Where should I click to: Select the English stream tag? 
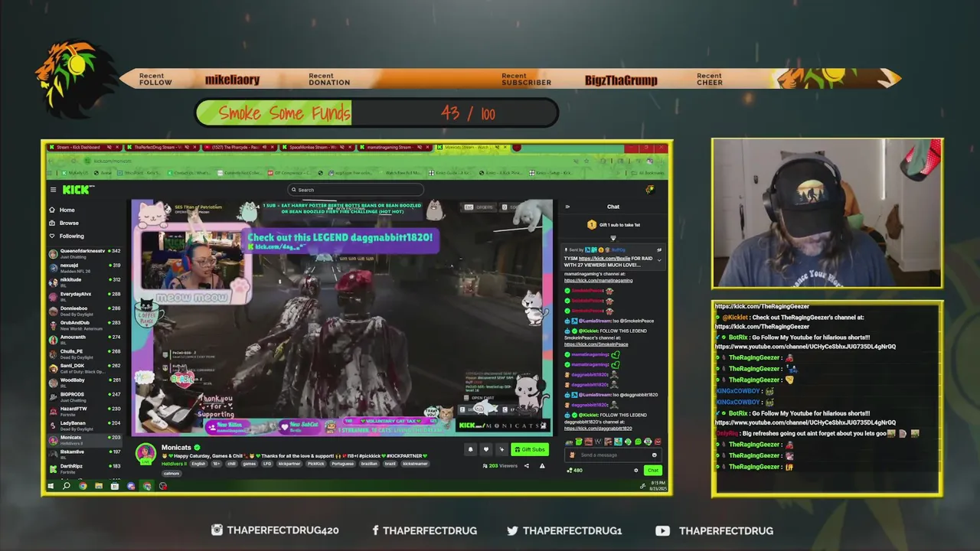198,464
